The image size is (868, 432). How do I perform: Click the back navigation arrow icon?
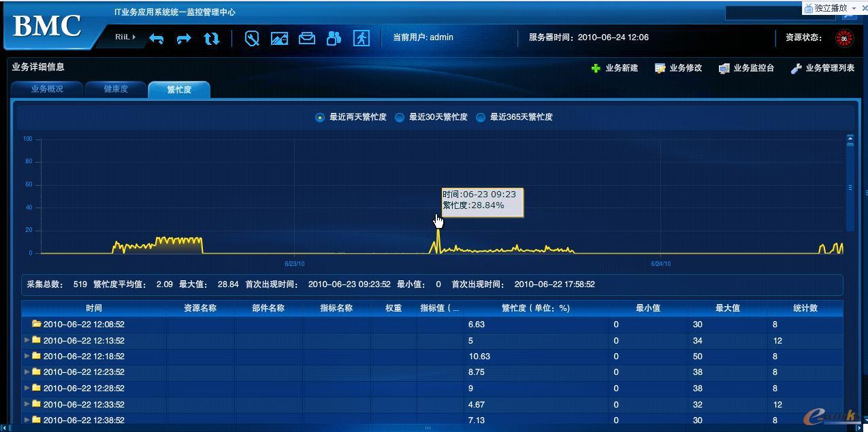tap(156, 39)
